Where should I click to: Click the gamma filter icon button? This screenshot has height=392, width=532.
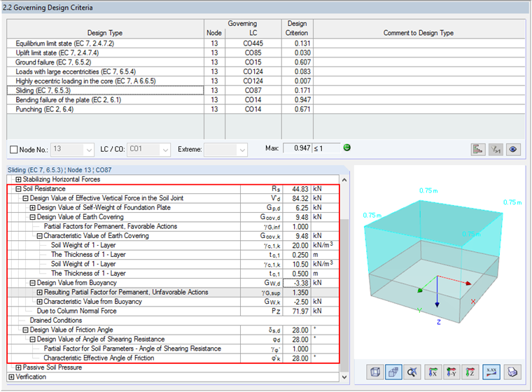[496, 149]
